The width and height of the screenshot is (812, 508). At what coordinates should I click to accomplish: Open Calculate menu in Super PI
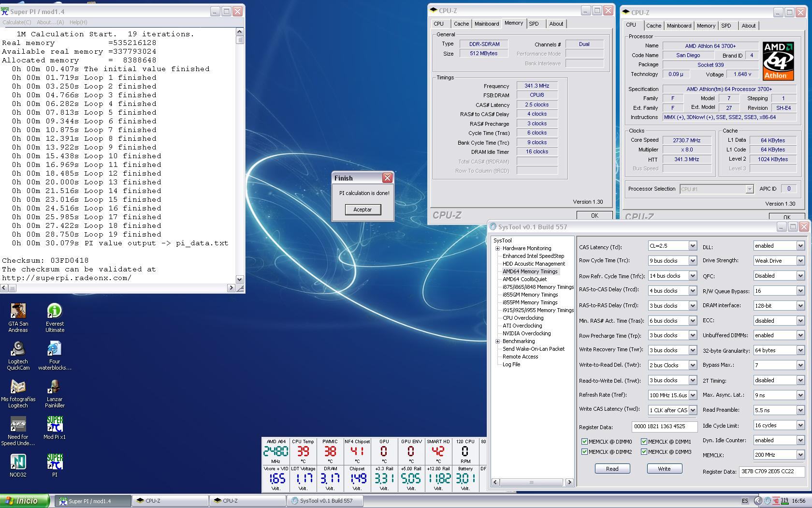tap(16, 22)
